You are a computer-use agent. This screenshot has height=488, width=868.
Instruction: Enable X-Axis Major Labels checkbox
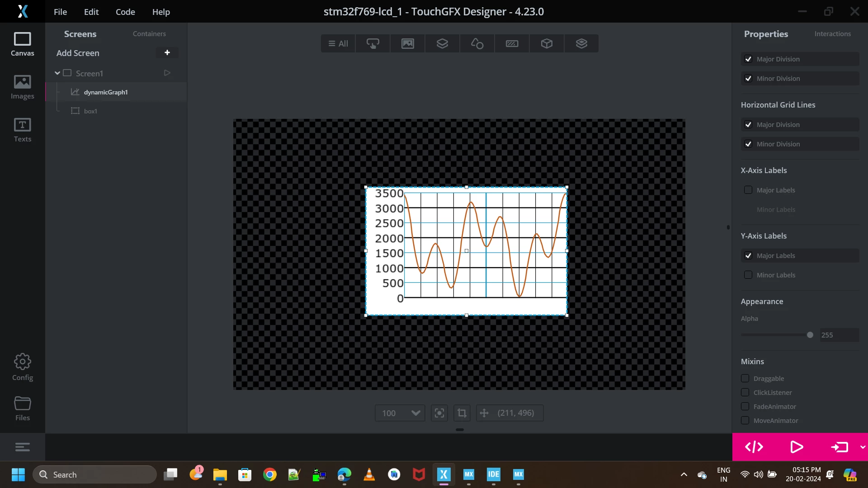[748, 190]
